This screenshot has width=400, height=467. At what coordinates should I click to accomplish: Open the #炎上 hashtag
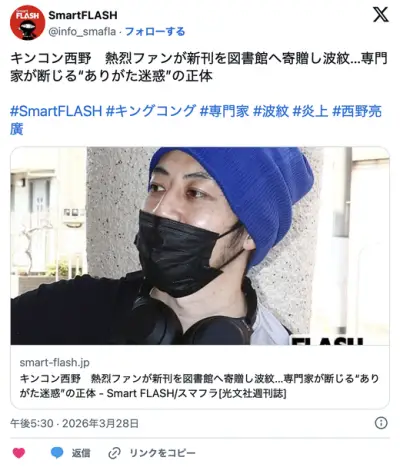tap(310, 111)
